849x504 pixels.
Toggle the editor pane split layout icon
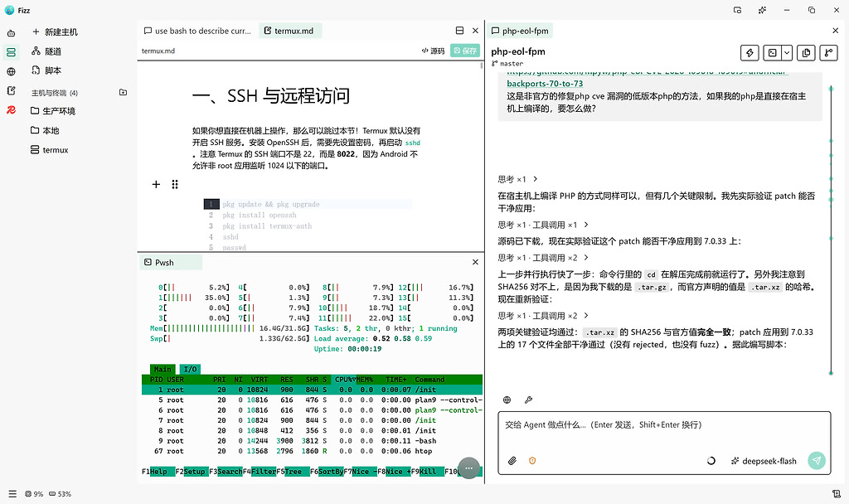pos(459,31)
